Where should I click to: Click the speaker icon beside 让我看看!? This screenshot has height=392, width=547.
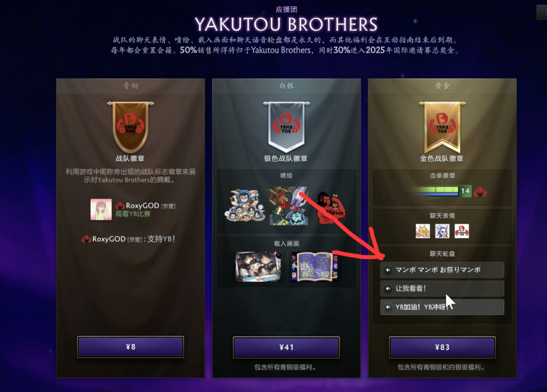tap(388, 288)
